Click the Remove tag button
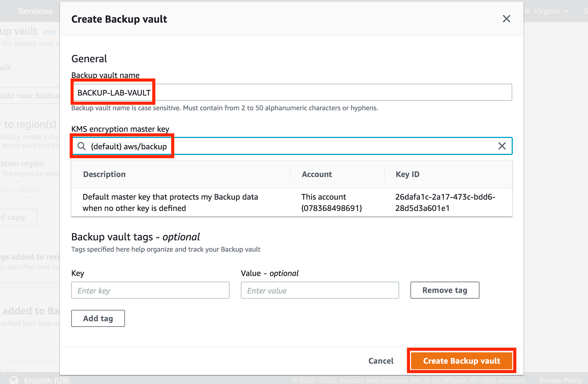This screenshot has height=384, width=588. (445, 290)
